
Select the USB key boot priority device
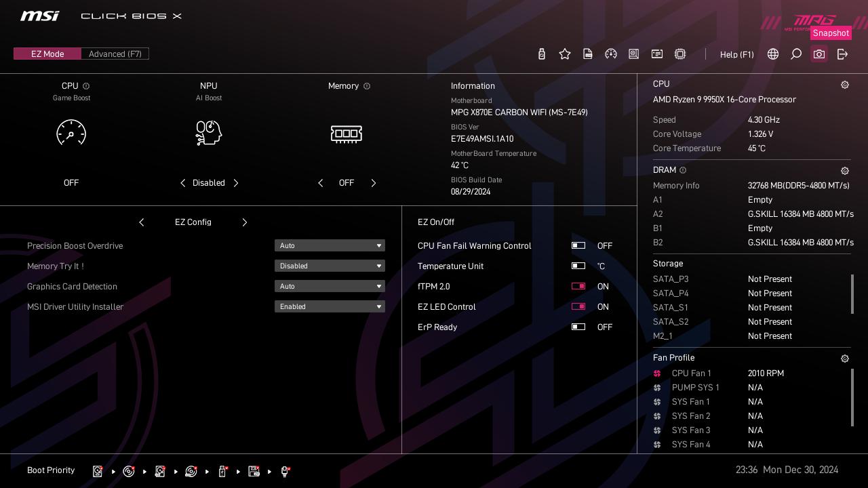pos(222,471)
